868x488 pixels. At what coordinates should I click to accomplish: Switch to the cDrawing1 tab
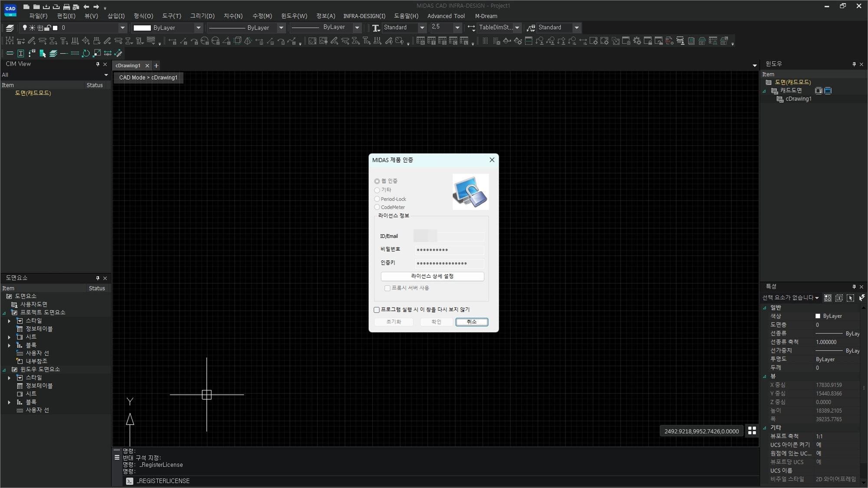(128, 66)
